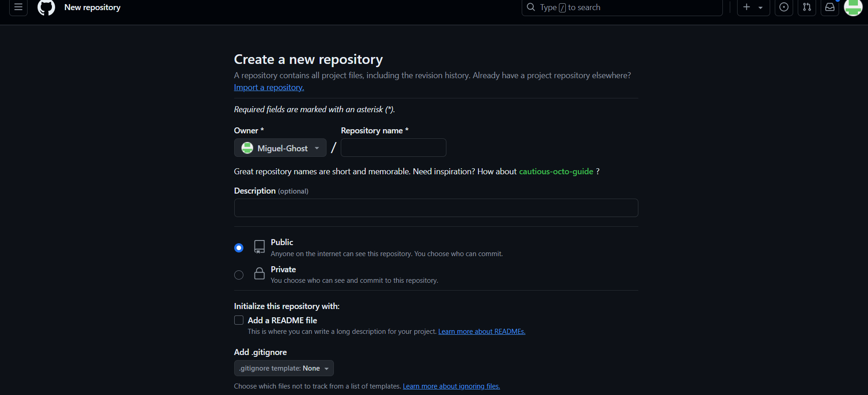Select the Public visibility radio button

239,248
